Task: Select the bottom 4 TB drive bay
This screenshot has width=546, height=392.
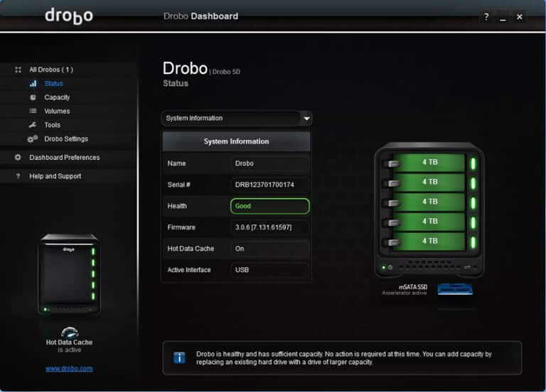Action: point(428,241)
